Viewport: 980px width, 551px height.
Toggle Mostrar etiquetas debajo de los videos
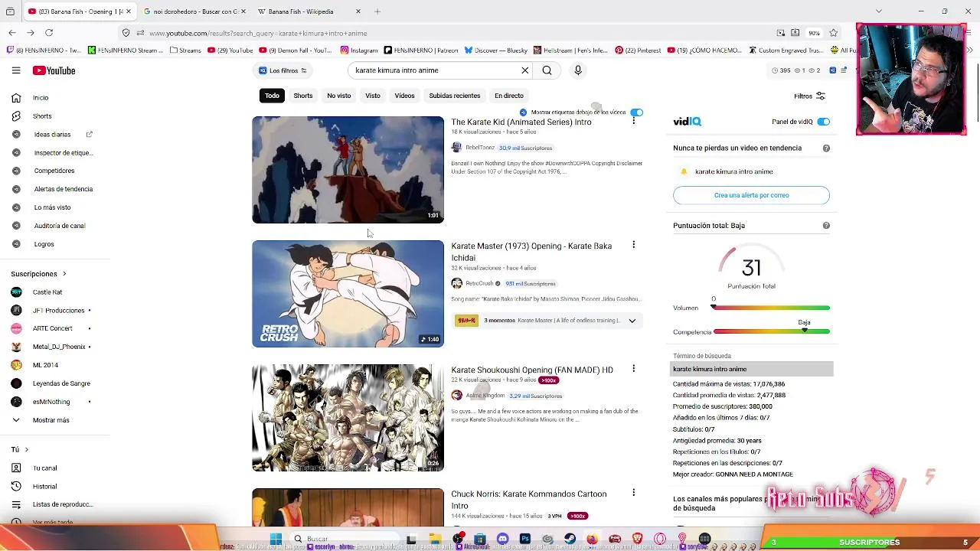(636, 112)
